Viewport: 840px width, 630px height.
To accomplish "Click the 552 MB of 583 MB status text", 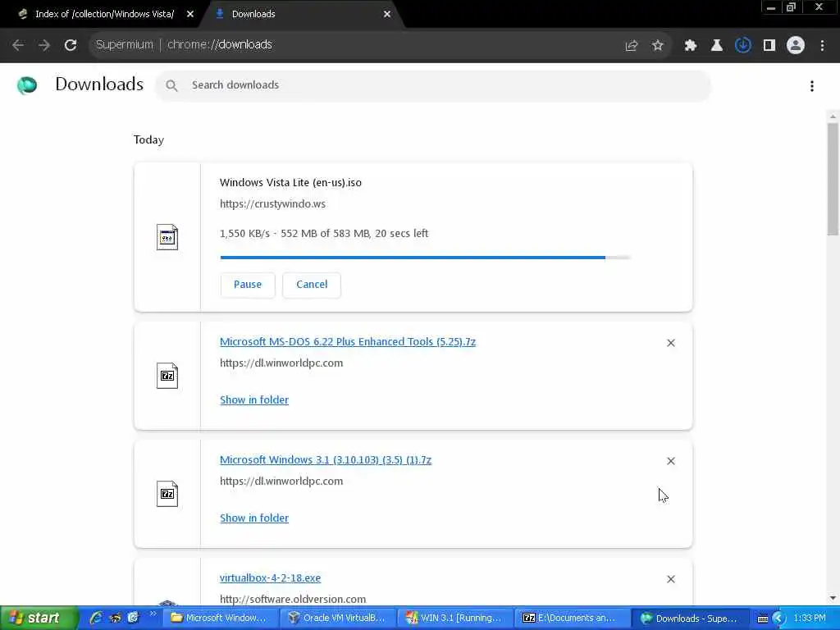I will pyautogui.click(x=325, y=234).
